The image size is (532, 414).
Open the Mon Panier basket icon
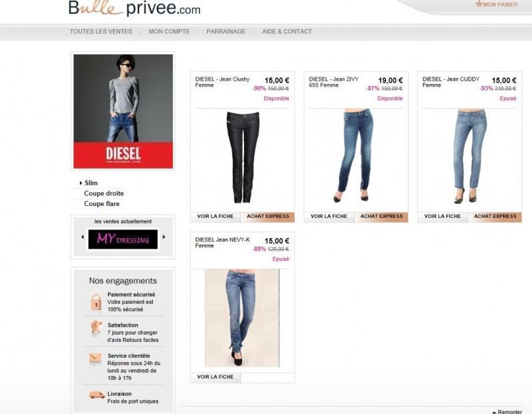(479, 4)
